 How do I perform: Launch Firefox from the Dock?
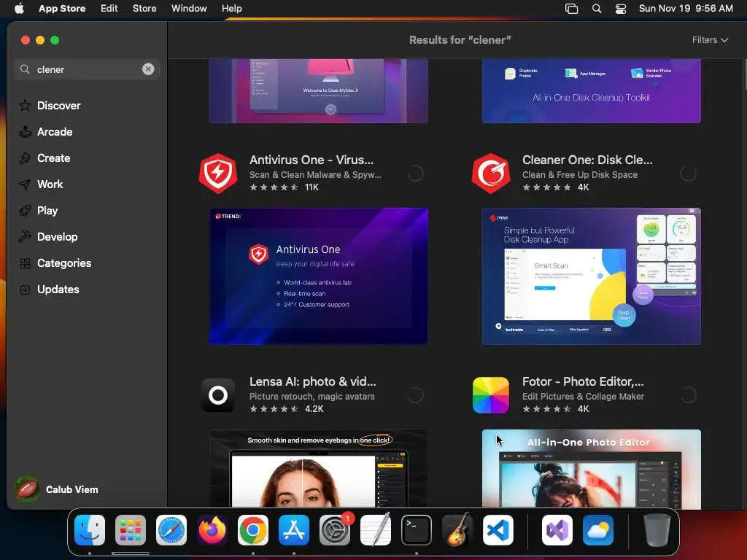pos(212,530)
